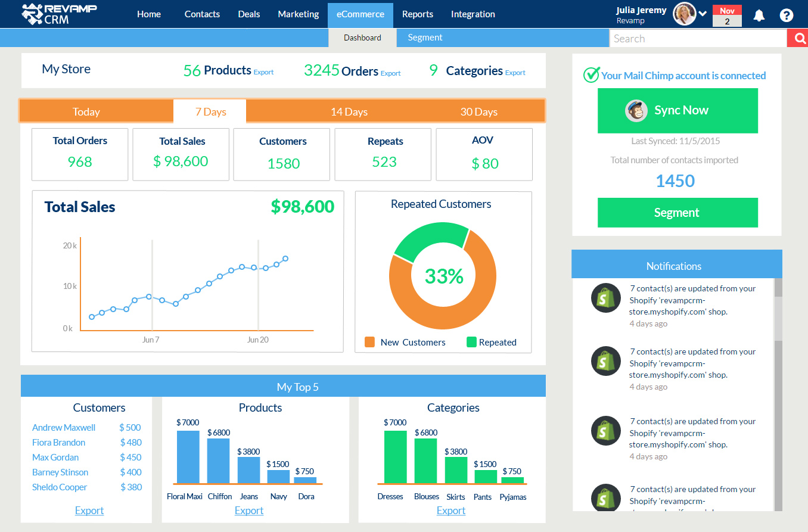This screenshot has height=532, width=808.
Task: Switch to the Segment tab
Action: [x=425, y=37]
